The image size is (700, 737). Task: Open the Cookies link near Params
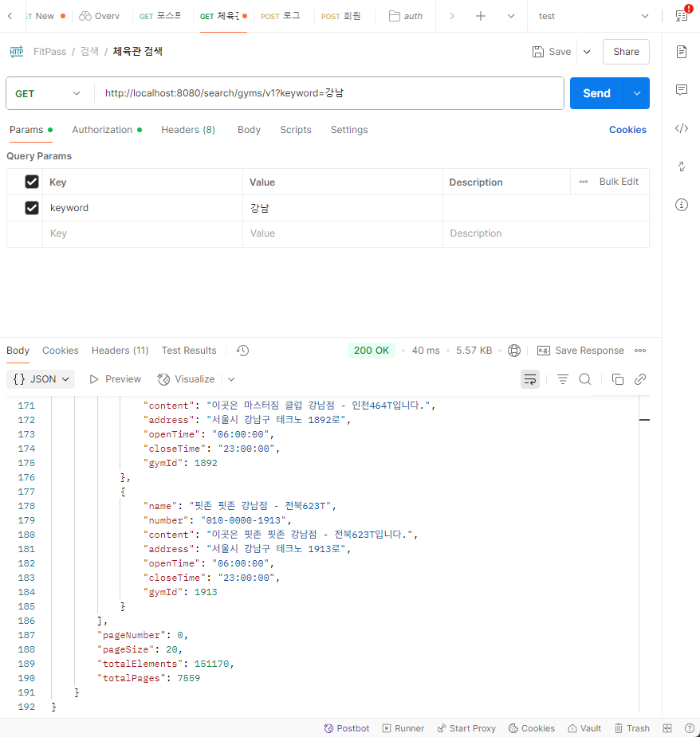[627, 130]
